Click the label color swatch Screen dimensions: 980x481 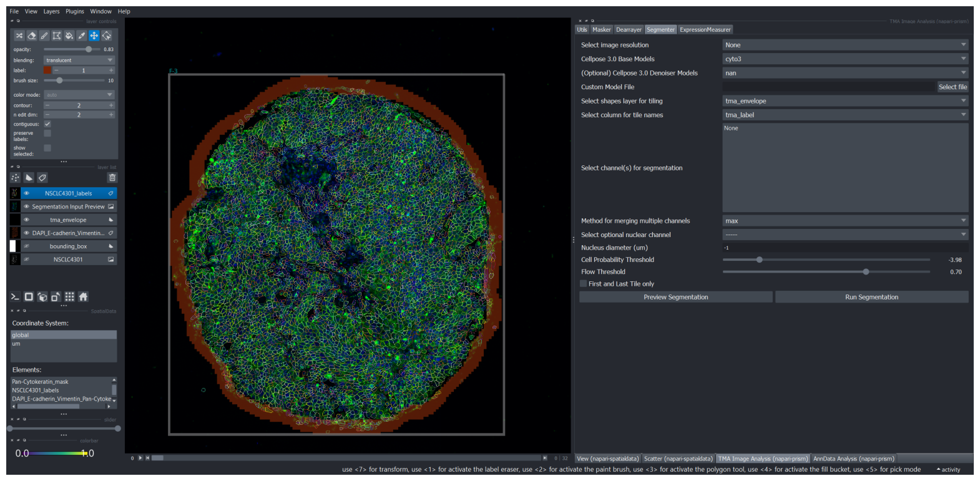coord(47,70)
